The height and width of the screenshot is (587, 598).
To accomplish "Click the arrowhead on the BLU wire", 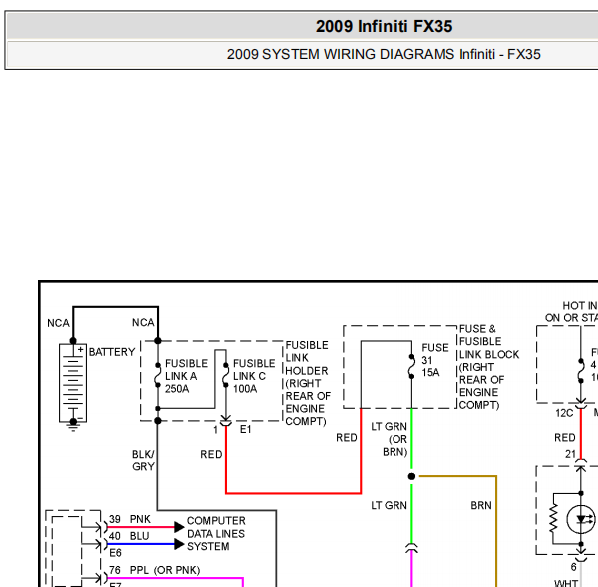I will point(179,544).
